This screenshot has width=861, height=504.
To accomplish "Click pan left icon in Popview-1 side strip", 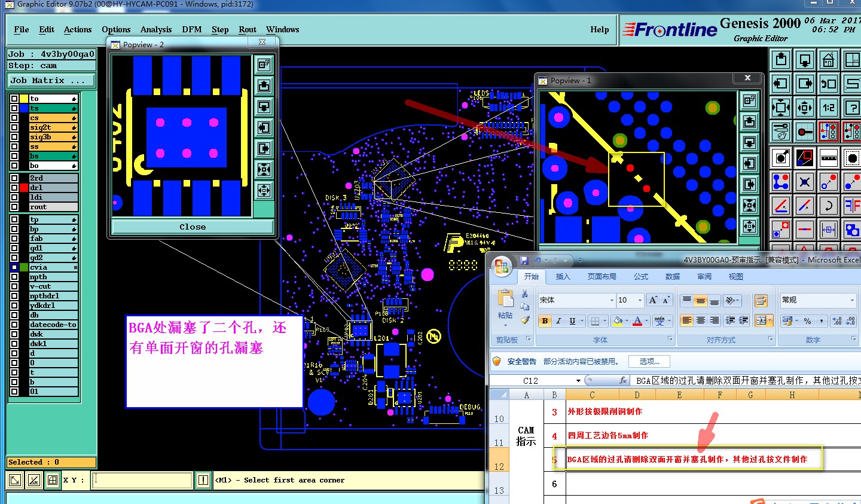I will [750, 164].
